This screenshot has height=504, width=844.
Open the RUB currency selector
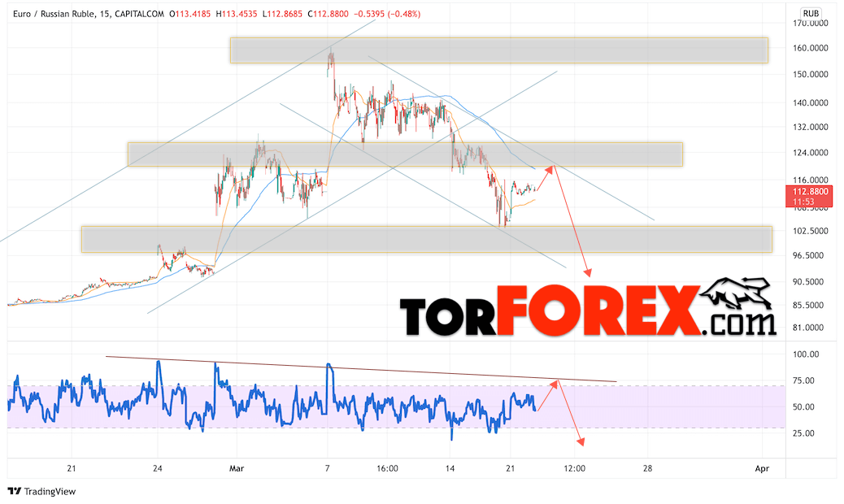tap(810, 14)
